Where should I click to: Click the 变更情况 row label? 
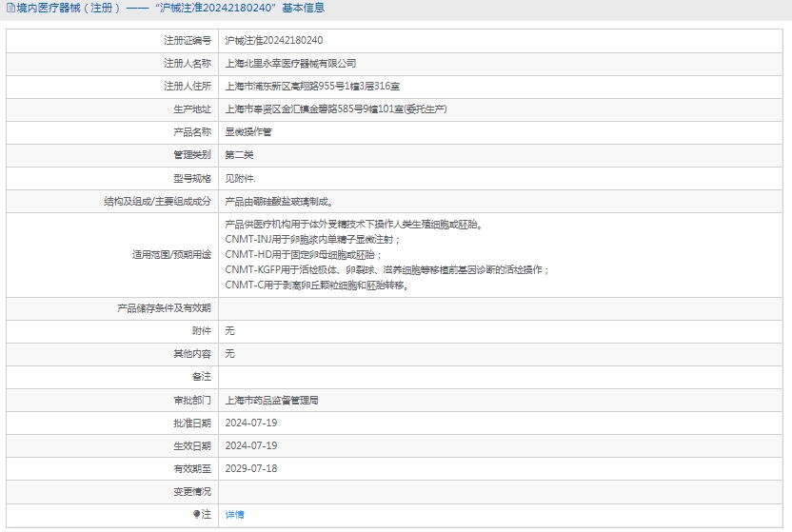[189, 492]
